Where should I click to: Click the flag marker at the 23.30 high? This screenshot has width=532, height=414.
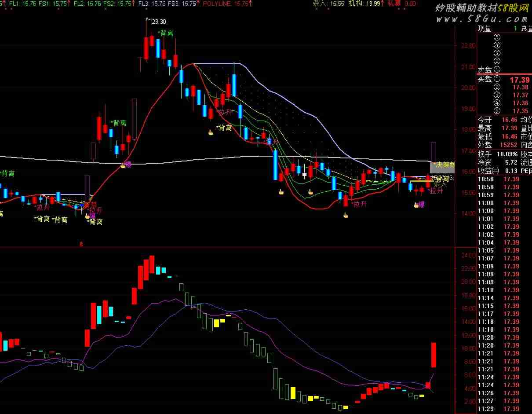click(148, 20)
